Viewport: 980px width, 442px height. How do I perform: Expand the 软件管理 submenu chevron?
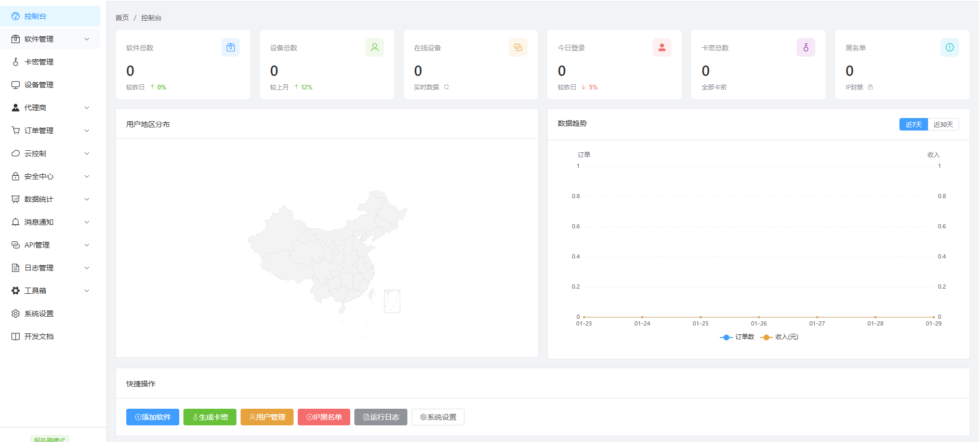pos(87,39)
